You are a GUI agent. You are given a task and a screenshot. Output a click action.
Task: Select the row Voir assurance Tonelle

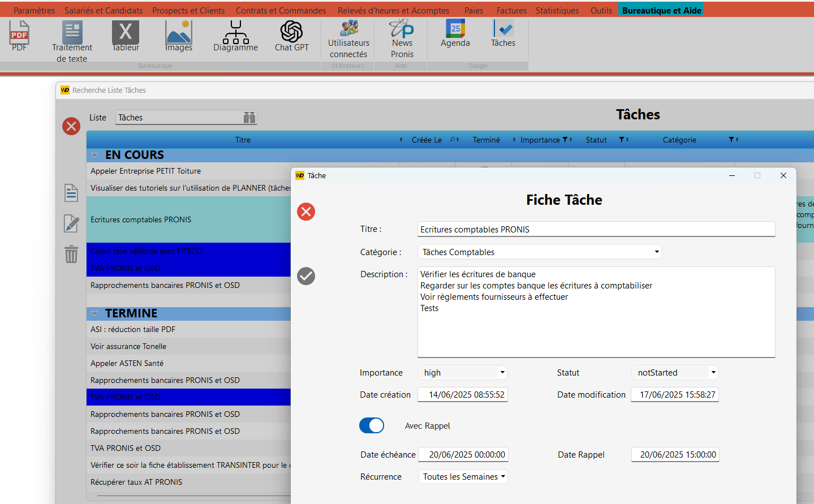click(x=188, y=346)
